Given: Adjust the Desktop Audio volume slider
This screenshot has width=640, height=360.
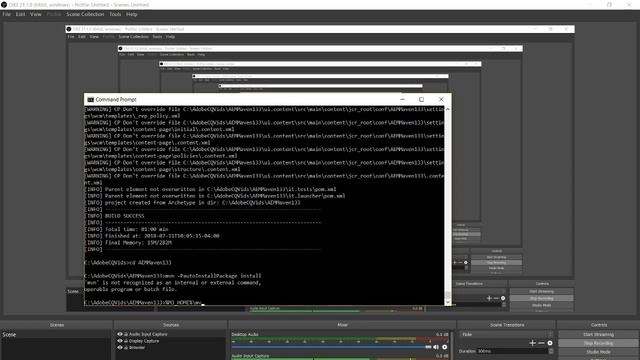Looking at the screenshot, I should tap(331, 347).
